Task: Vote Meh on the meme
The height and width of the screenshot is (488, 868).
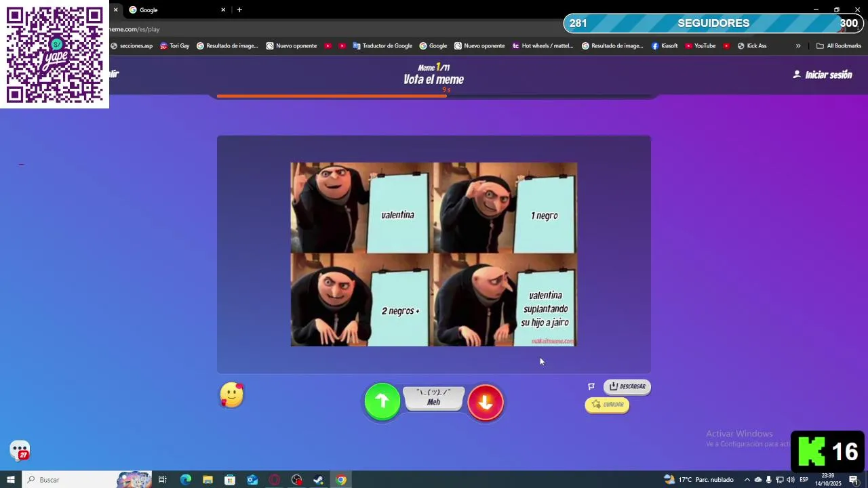Action: pos(434,399)
